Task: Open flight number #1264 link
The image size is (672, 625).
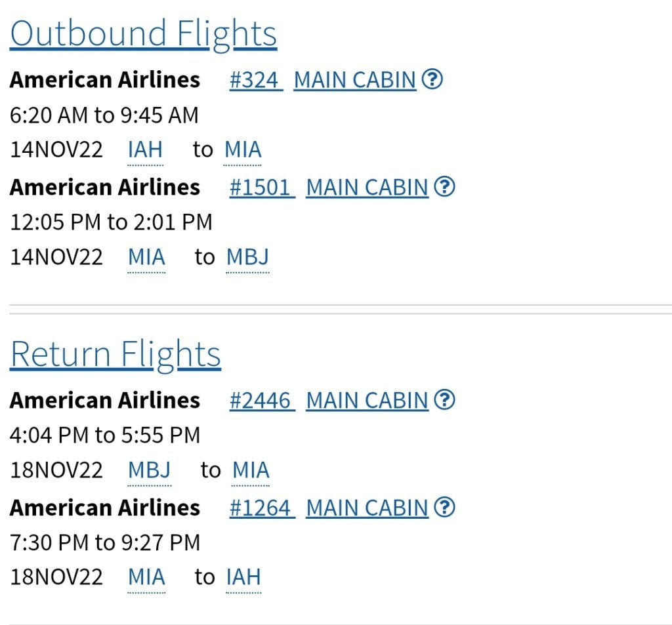Action: click(261, 508)
